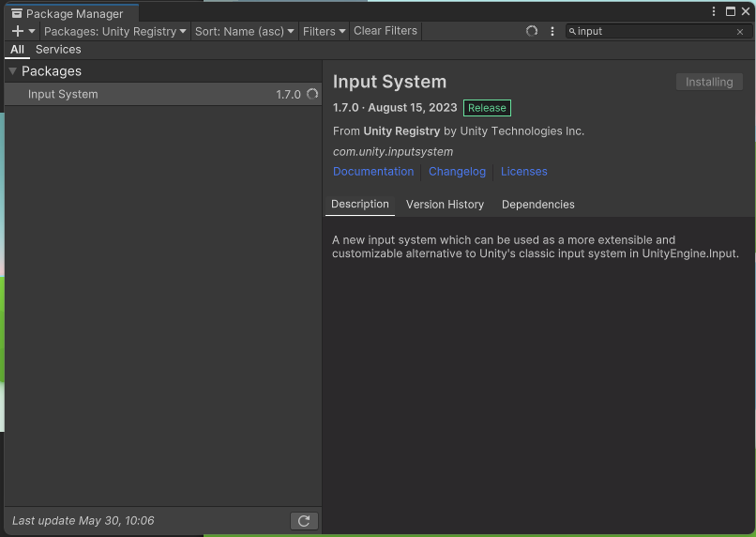Open toolbar three-dot advanced menu

tap(552, 31)
